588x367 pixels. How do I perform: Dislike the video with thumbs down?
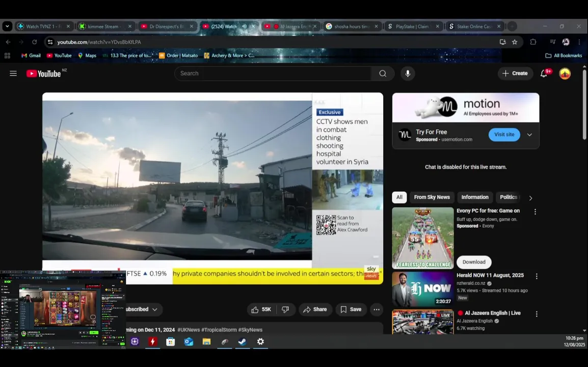[x=285, y=309]
